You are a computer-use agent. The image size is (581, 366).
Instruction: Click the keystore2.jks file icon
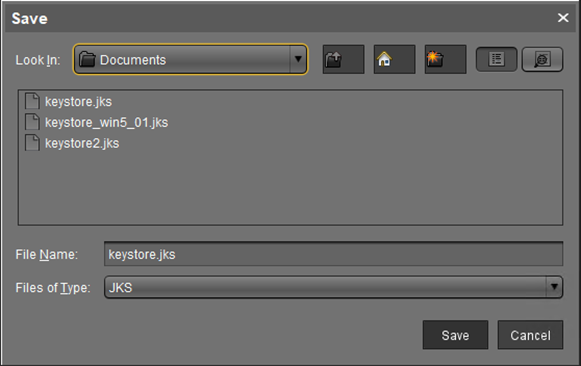(x=32, y=143)
